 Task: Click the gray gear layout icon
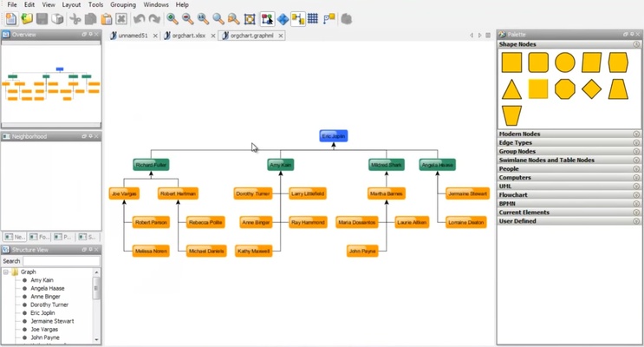pos(347,19)
